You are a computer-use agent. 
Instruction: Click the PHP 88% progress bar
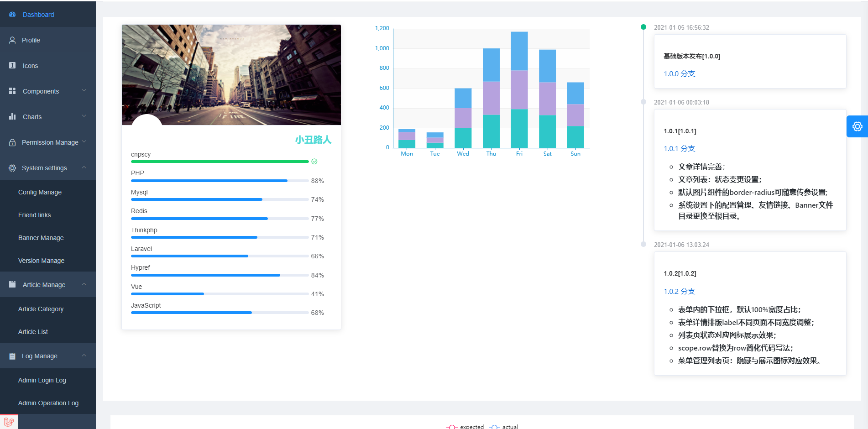pos(220,181)
